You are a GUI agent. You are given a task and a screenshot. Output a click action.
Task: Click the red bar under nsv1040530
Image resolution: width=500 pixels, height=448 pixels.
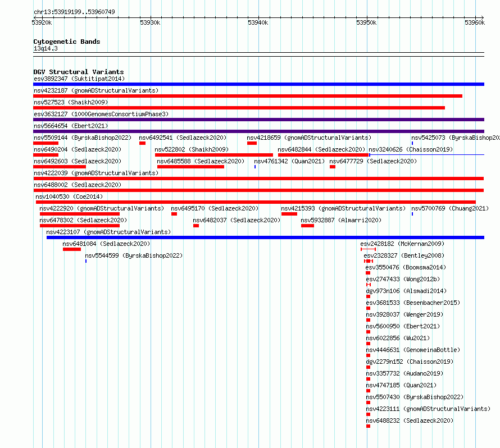coord(256,202)
